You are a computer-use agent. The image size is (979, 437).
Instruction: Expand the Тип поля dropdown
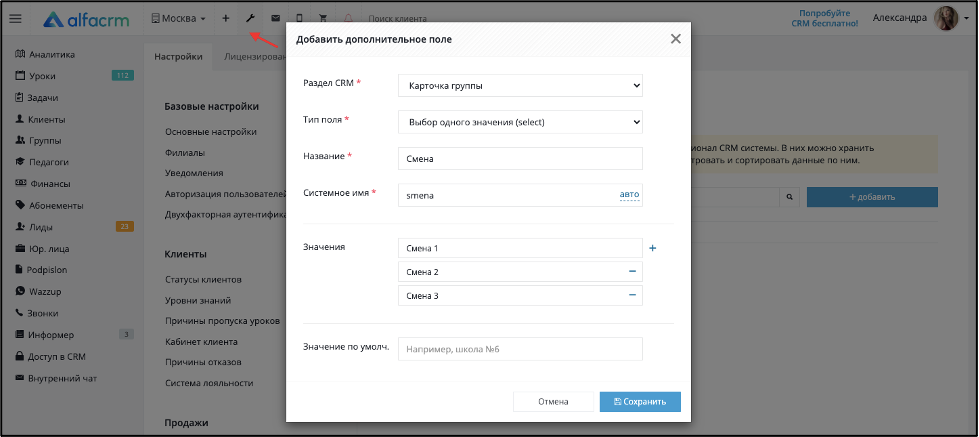pyautogui.click(x=520, y=122)
